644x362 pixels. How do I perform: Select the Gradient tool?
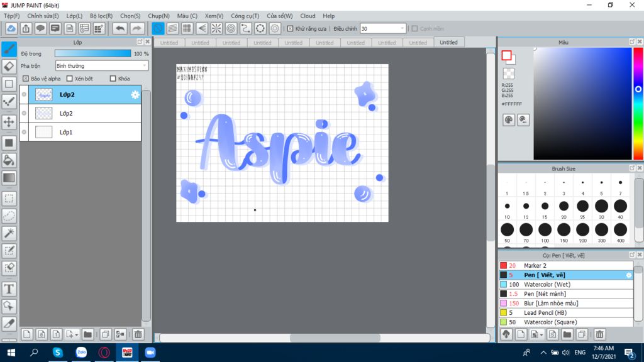coord(9,178)
